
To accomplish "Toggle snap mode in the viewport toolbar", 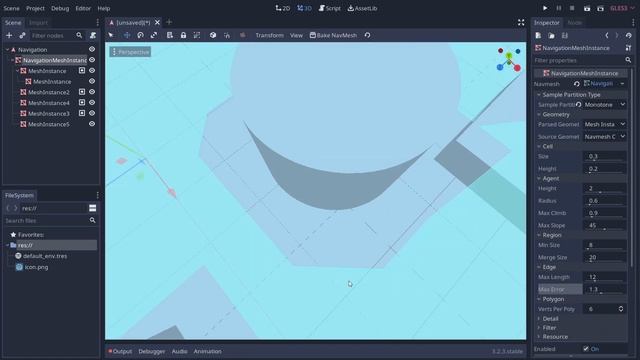I will point(227,36).
